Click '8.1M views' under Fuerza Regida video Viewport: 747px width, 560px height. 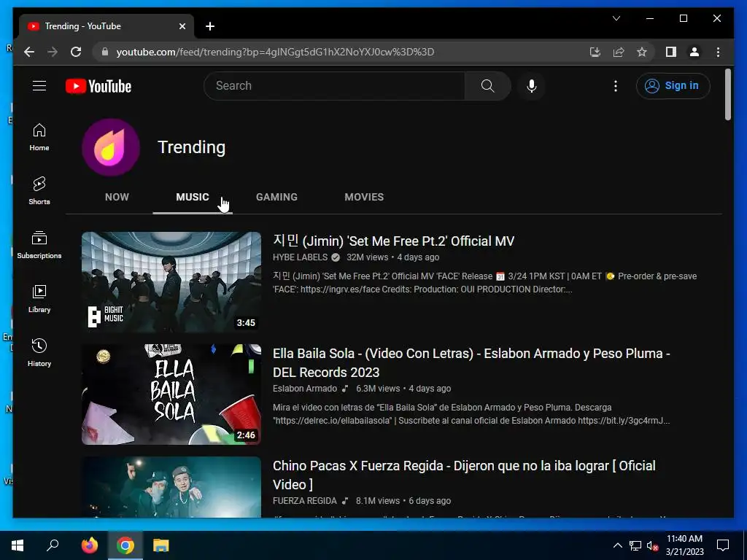[378, 501]
